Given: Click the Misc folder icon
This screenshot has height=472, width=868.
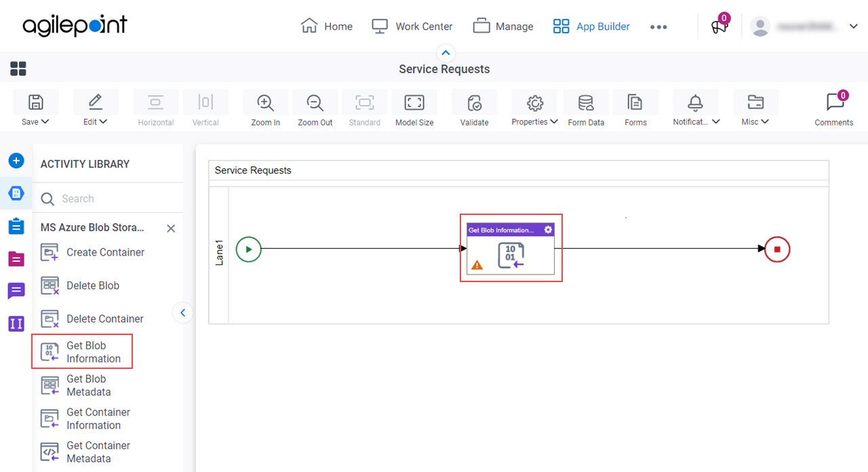Looking at the screenshot, I should pos(755,102).
